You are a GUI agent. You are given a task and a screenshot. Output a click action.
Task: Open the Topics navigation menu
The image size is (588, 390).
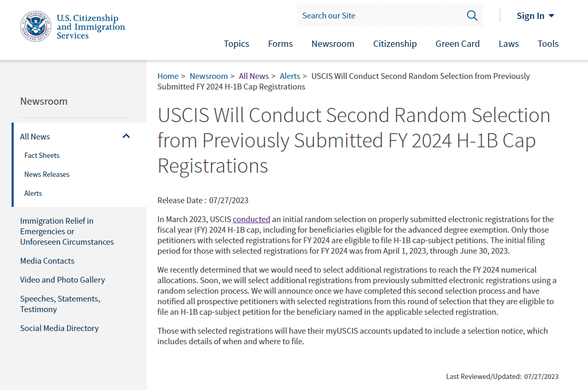236,44
